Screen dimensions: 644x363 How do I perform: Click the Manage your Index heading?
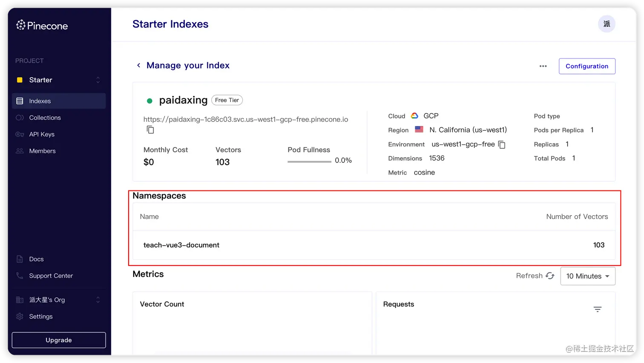tap(188, 65)
